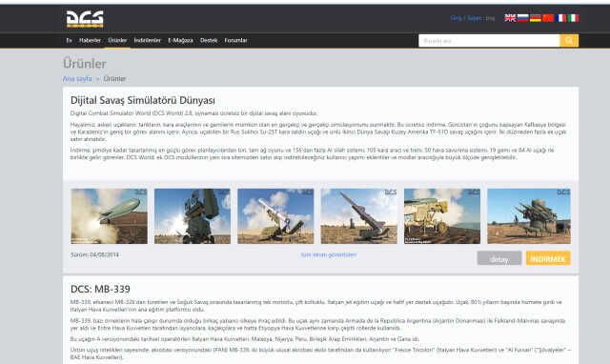Image resolution: width=610 pixels, height=364 pixels.
Task: Open the Forumlar menu item
Action: [235, 40]
